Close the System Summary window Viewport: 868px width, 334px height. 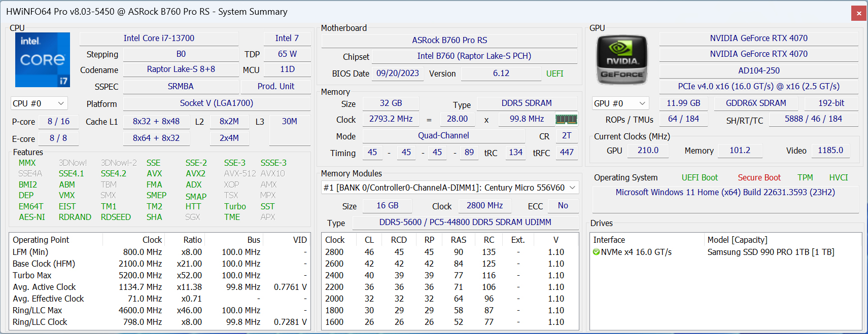coord(858,13)
